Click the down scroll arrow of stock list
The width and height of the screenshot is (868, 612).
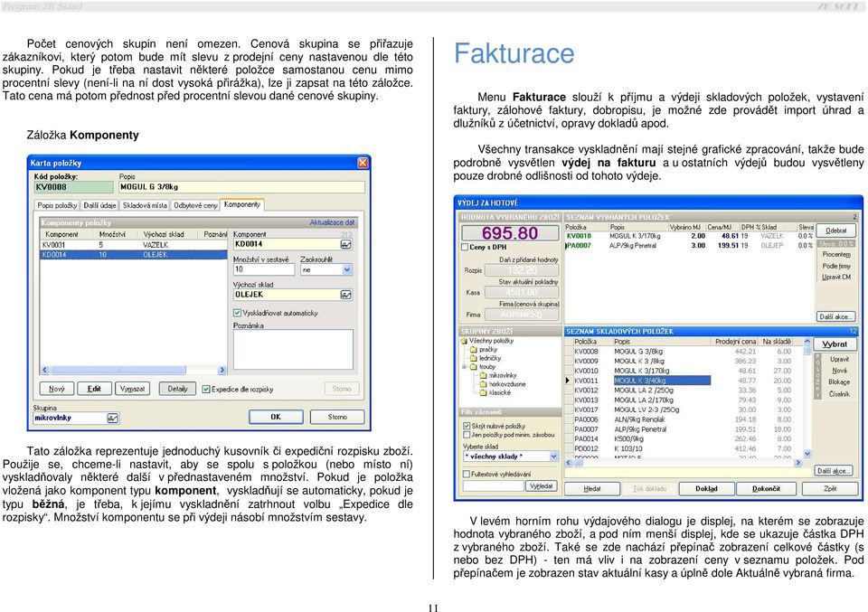pos(807,454)
